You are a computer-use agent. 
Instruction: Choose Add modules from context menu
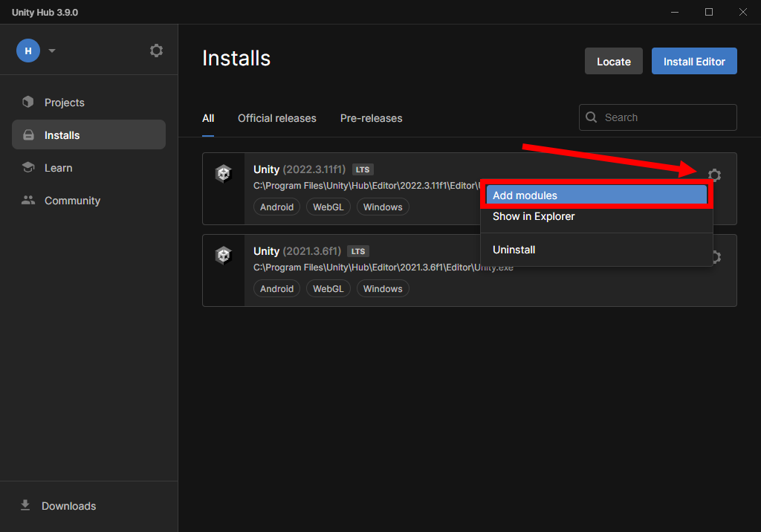[x=597, y=195]
